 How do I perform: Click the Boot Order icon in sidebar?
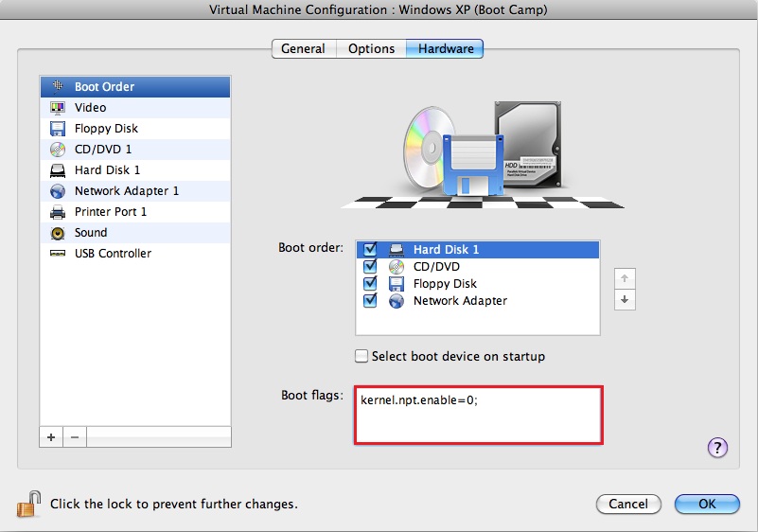pyautogui.click(x=58, y=86)
